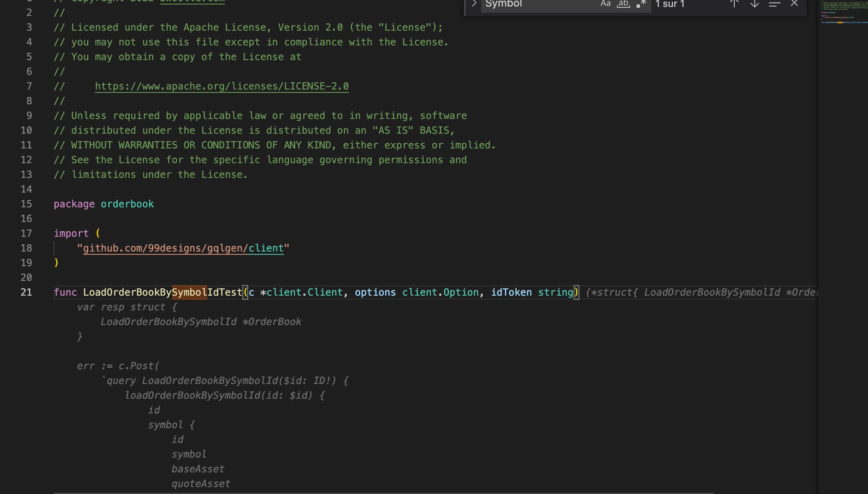868x494 pixels.
Task: Toggle Match Case in find widget
Action: [x=605, y=4]
